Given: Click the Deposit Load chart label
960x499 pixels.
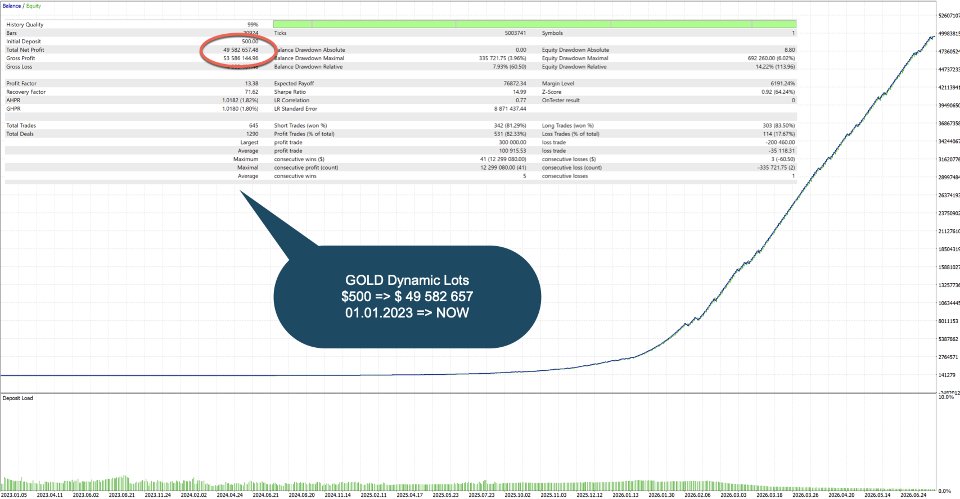Looking at the screenshot, I should 18,398.
